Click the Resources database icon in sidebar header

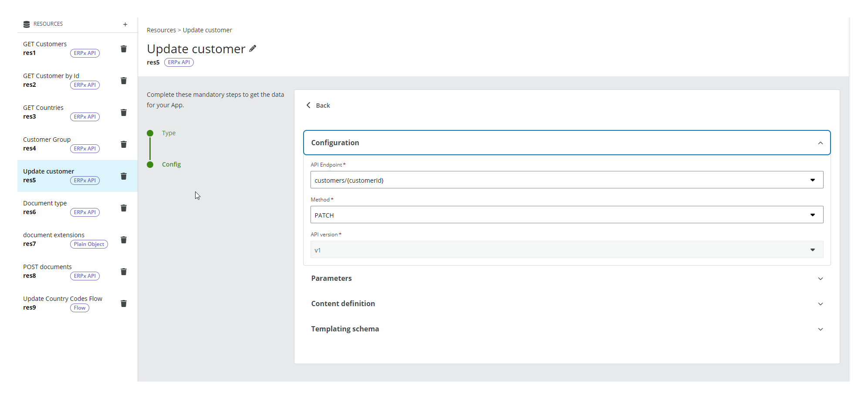pyautogui.click(x=27, y=24)
